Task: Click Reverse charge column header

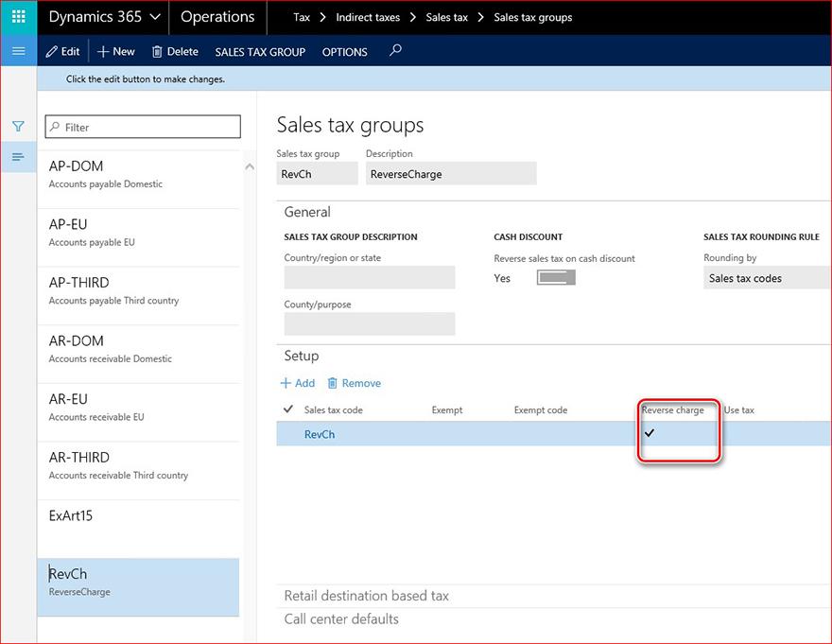Action: click(x=672, y=409)
